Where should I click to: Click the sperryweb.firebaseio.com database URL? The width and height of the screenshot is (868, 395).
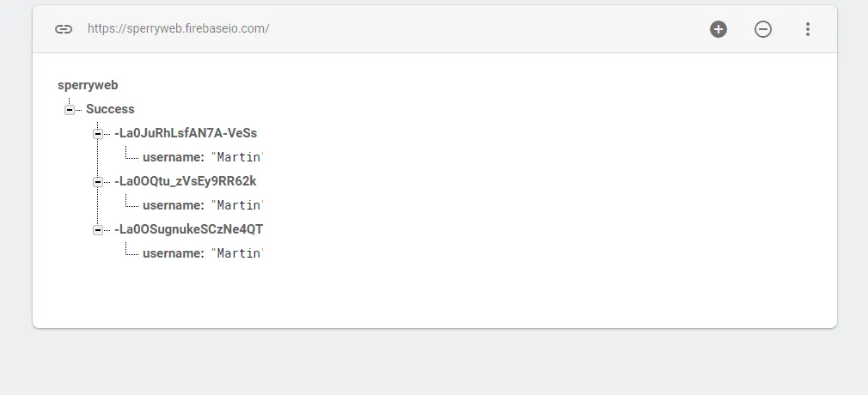[x=178, y=28]
